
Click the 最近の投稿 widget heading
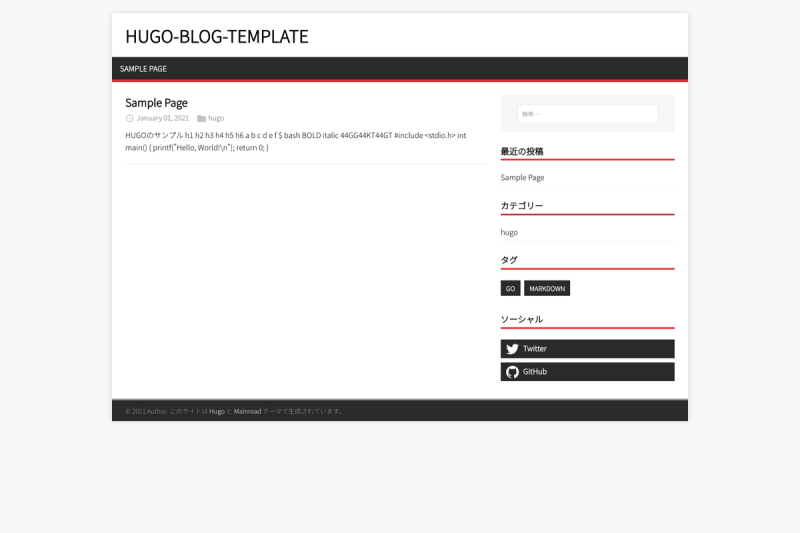pyautogui.click(x=521, y=151)
